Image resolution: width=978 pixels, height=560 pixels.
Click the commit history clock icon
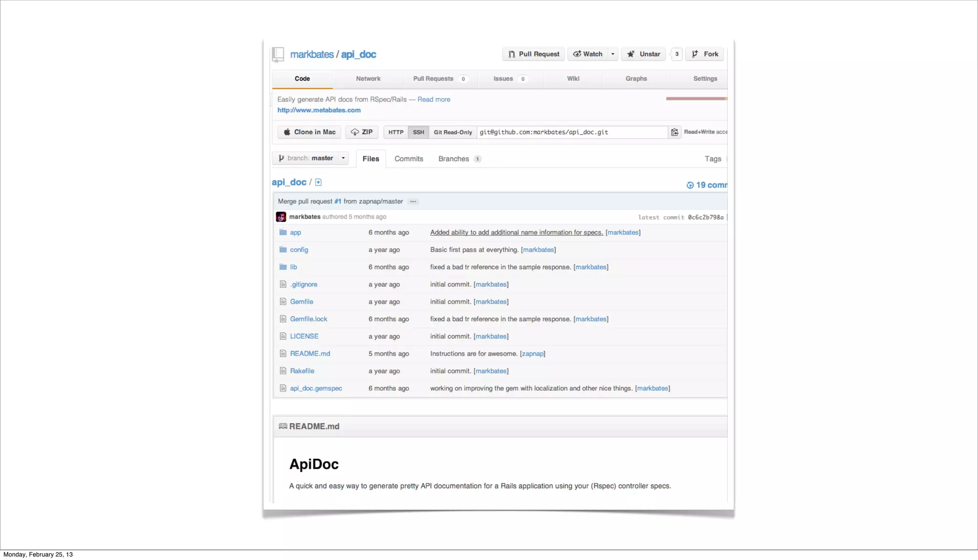click(690, 185)
